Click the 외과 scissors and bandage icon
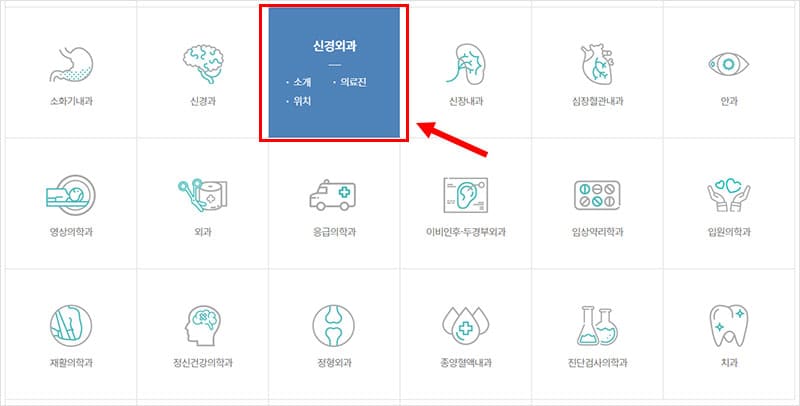This screenshot has width=800, height=406. (203, 195)
